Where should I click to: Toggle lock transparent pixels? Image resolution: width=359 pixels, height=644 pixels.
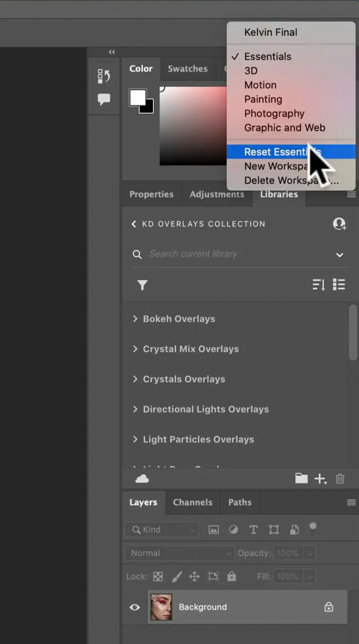[158, 576]
